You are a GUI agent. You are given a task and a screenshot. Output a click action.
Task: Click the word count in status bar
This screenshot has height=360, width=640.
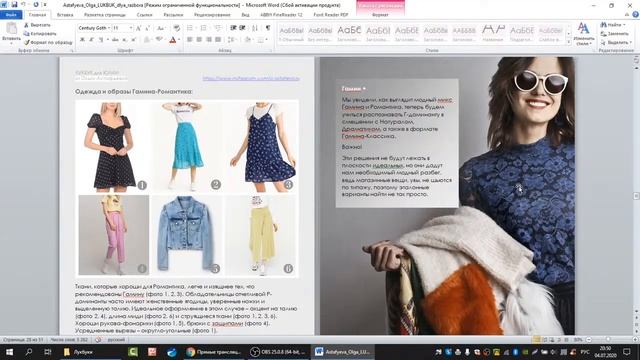(x=69, y=340)
